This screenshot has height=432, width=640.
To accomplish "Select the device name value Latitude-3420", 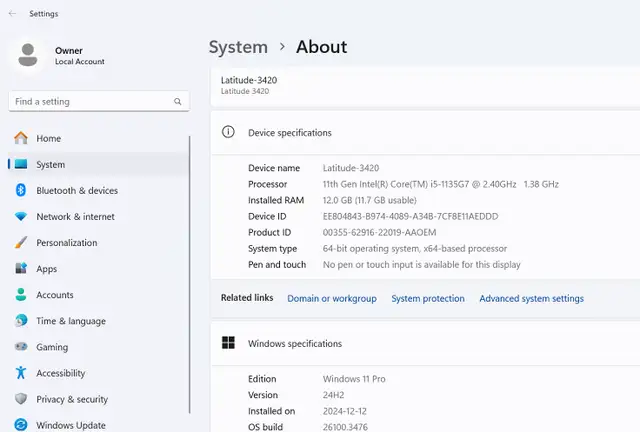I will click(351, 168).
